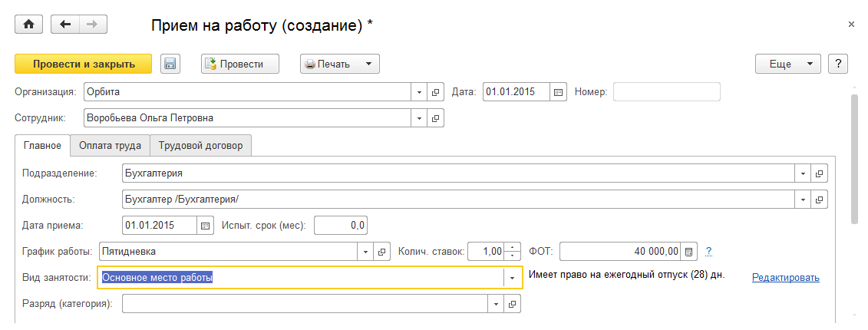868x330 pixels.
Task: Click the Провести и закрыть button
Action: [84, 64]
